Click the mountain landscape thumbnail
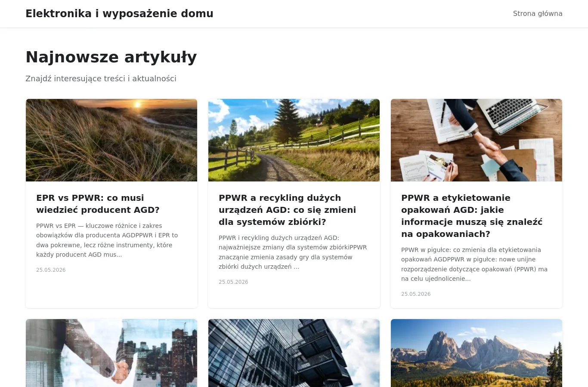This screenshot has height=387, width=588. 477,353
